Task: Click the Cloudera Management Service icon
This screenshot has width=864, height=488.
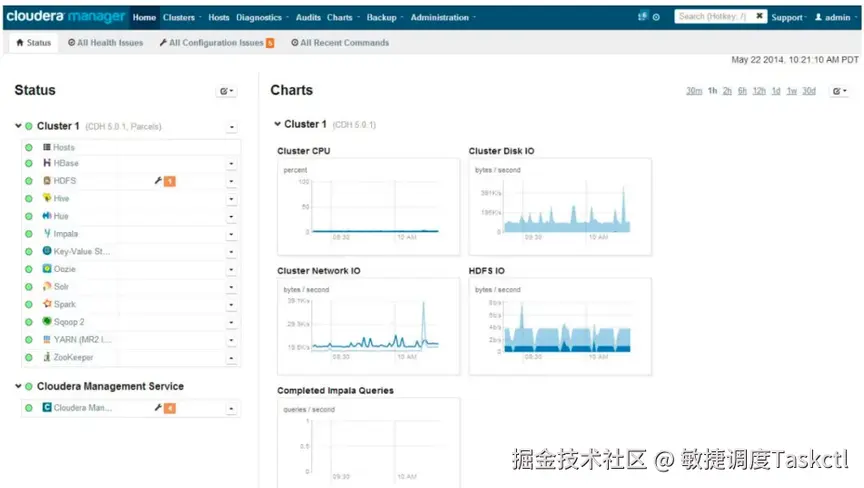Action: (47, 408)
